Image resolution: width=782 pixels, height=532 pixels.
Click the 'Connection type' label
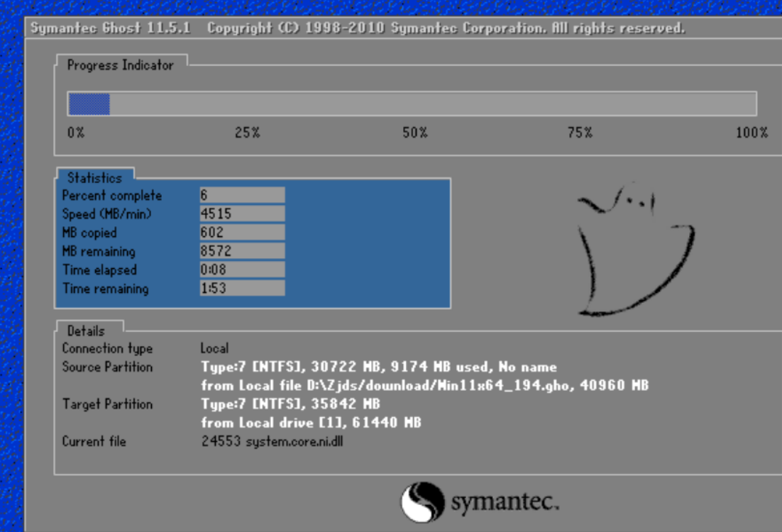coord(107,348)
